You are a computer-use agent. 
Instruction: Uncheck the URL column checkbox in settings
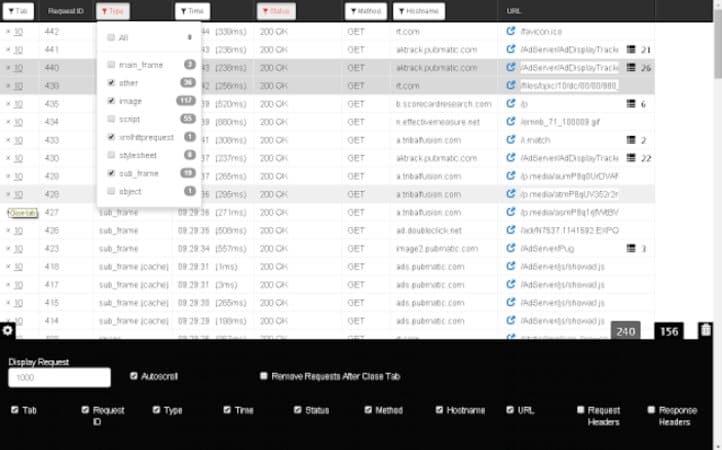(x=510, y=409)
